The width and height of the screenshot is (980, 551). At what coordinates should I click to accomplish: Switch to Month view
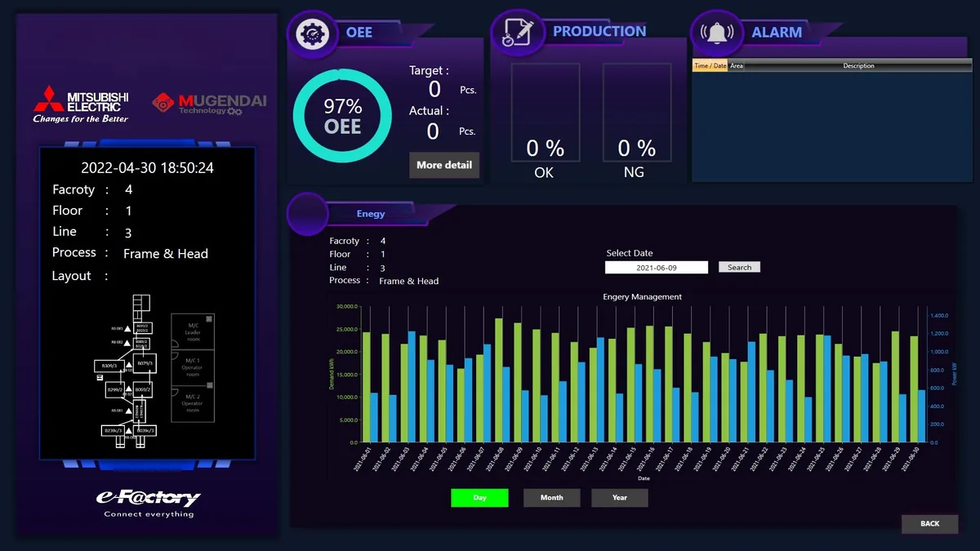point(551,498)
